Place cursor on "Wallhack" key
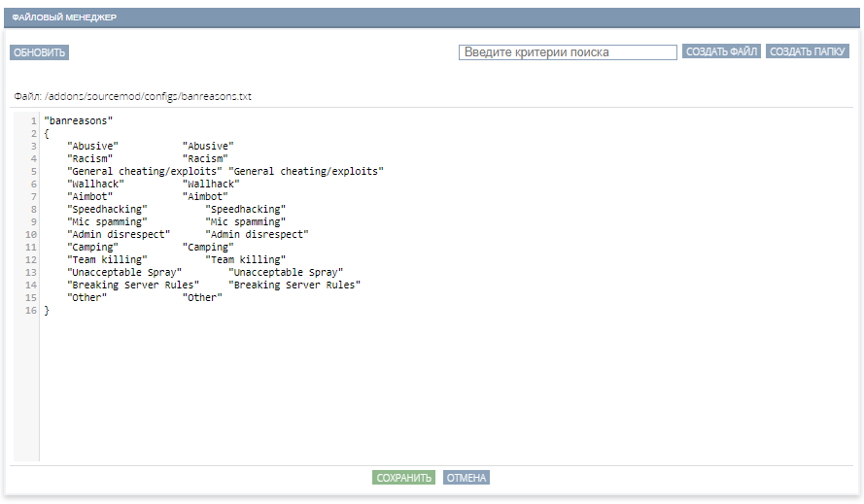Image resolution: width=864 pixels, height=504 pixels. pos(95,184)
